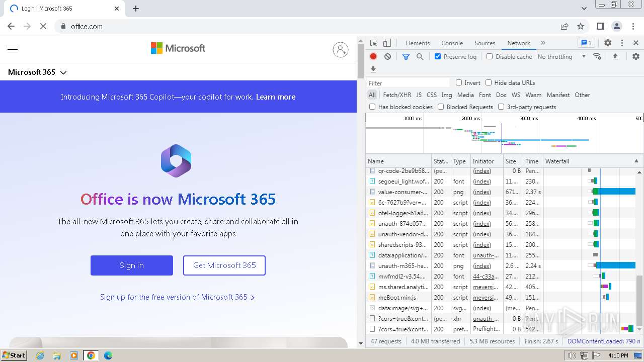Image resolution: width=644 pixels, height=362 pixels.
Task: Open network conditions wifi icon
Action: point(597,57)
